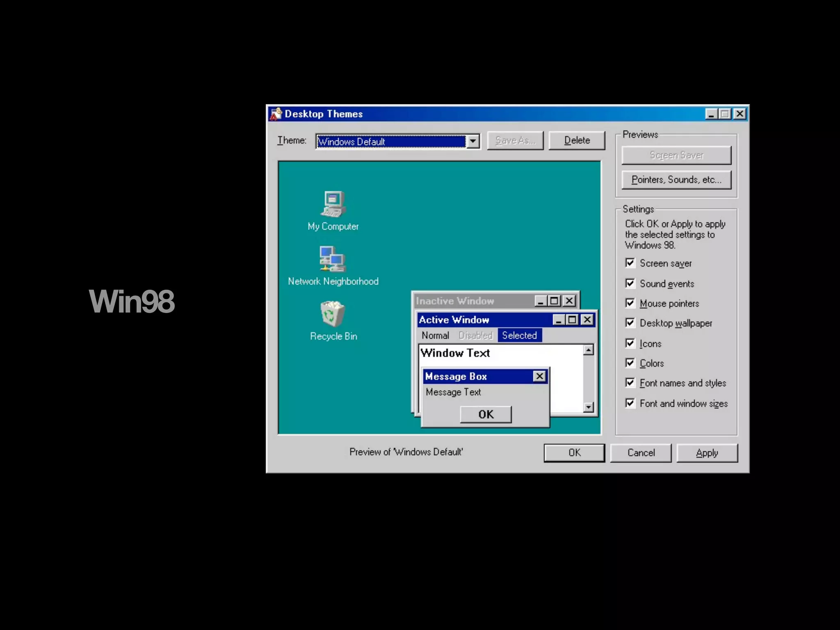Click the Active Window maximize button in preview
The image size is (840, 630).
pyautogui.click(x=573, y=320)
